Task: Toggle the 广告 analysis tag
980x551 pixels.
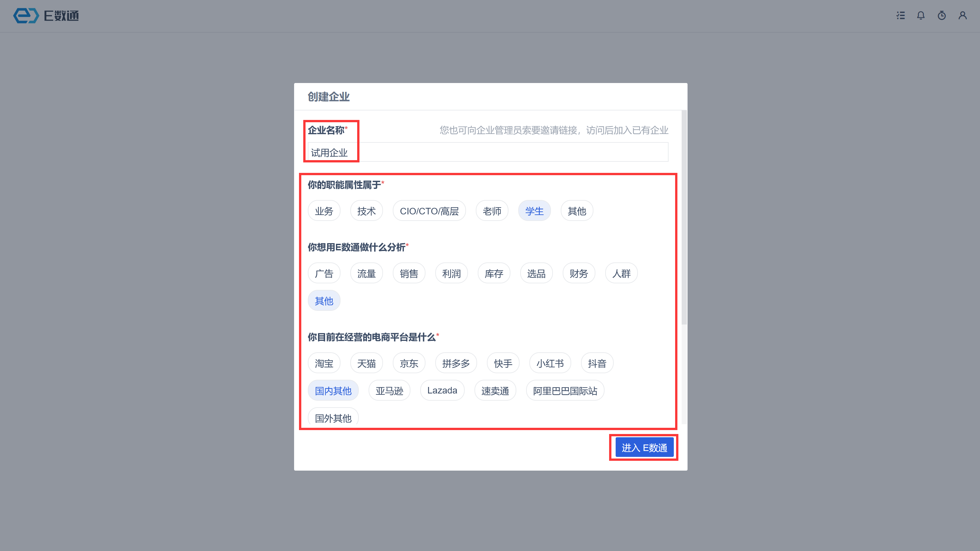Action: point(324,273)
